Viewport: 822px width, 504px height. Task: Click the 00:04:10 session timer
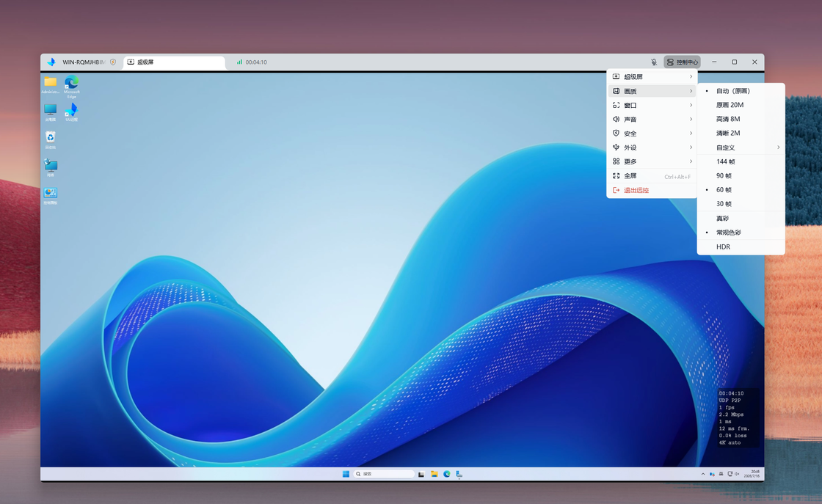[x=256, y=62]
